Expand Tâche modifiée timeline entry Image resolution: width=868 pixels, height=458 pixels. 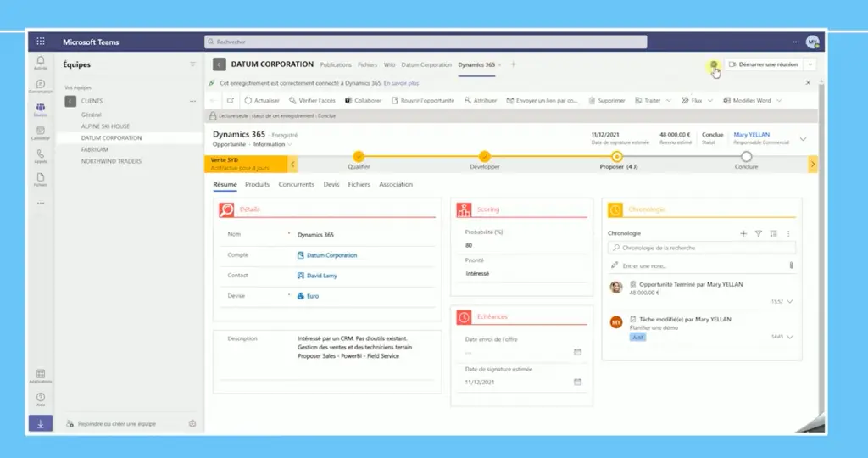click(789, 337)
